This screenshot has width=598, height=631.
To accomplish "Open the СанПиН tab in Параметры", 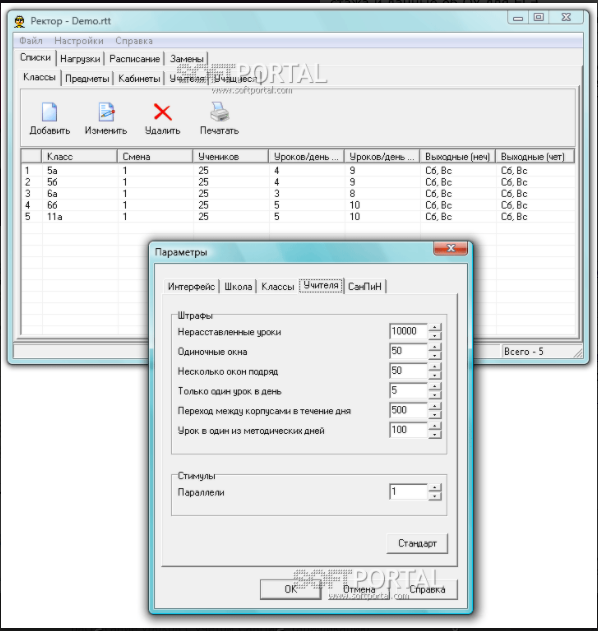I will (365, 287).
